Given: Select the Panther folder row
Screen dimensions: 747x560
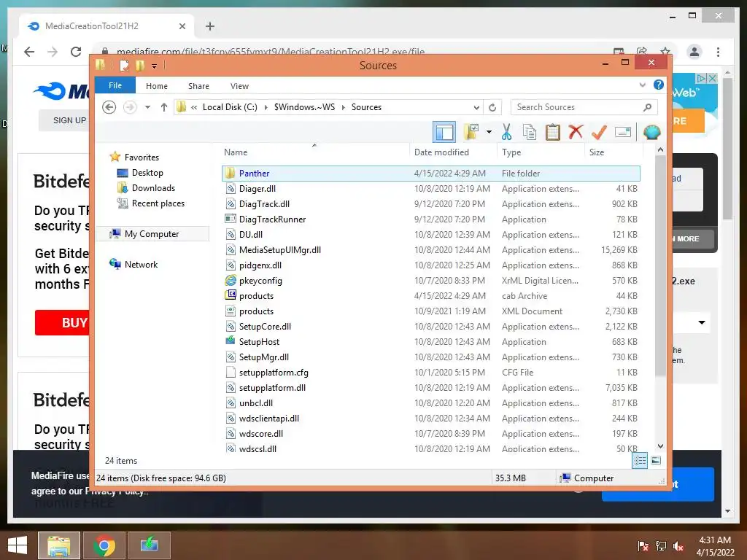Looking at the screenshot, I should click(x=431, y=174).
